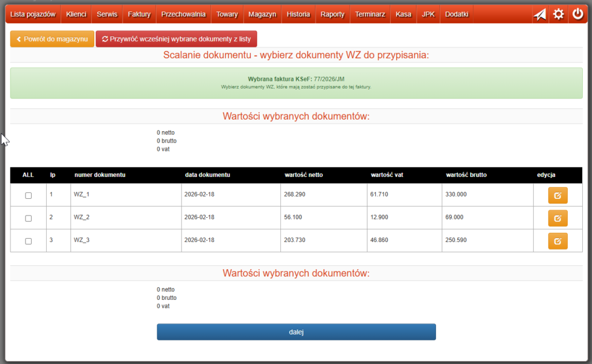Select Terminarz in the top menu

[x=370, y=14]
